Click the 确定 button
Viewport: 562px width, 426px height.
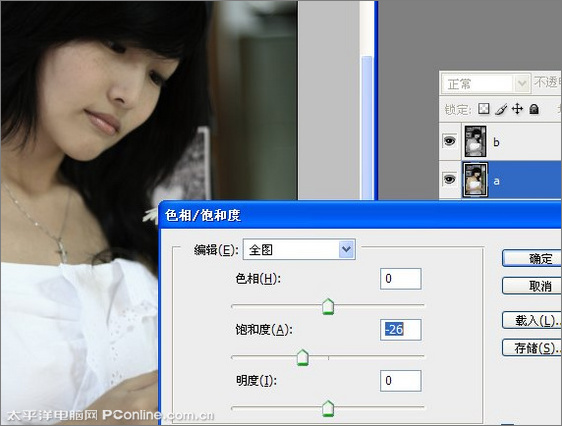click(x=532, y=258)
